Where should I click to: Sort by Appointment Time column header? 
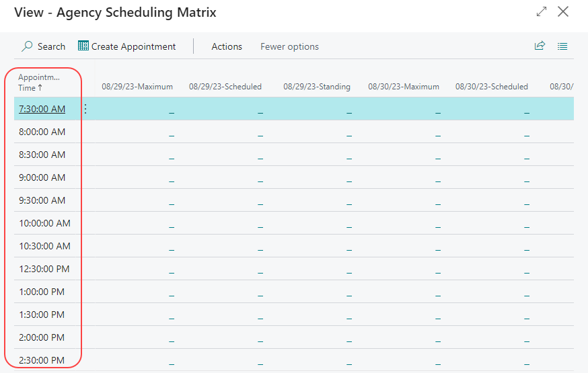39,82
